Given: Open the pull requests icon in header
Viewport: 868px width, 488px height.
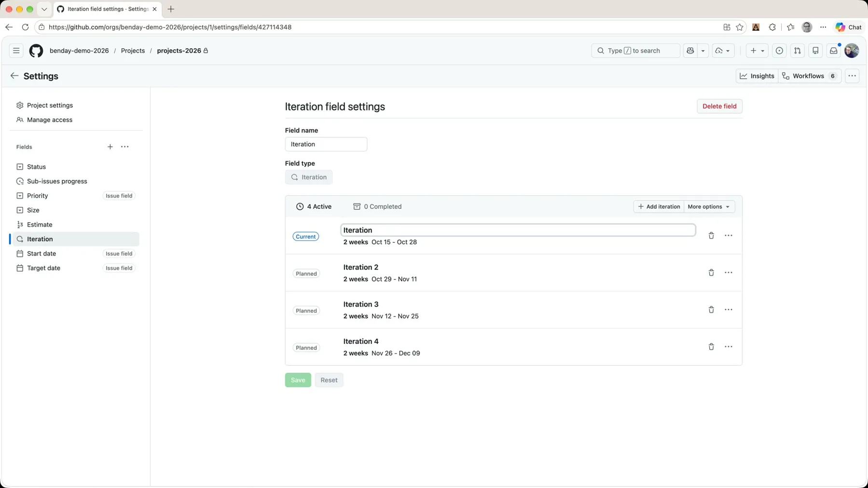Looking at the screenshot, I should coord(798,51).
